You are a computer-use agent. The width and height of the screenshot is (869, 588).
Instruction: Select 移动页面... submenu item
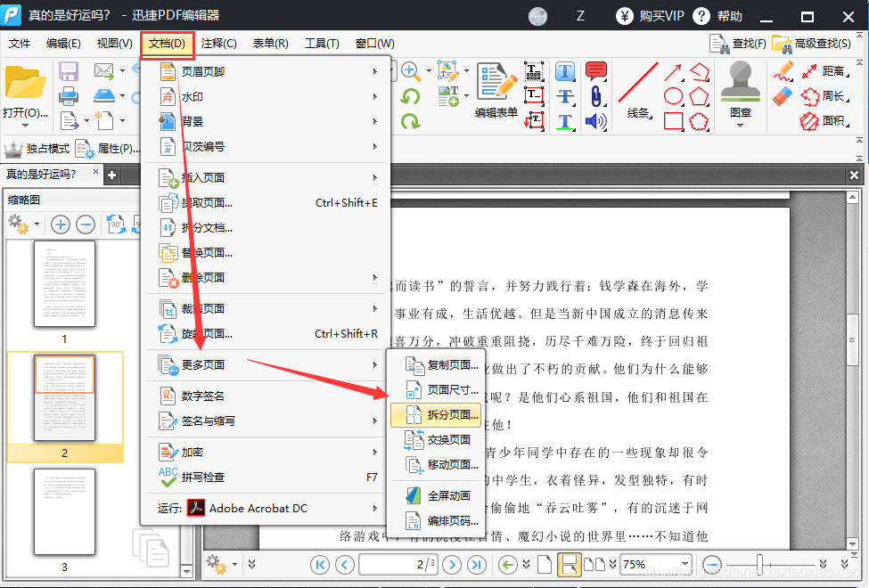pos(436,464)
